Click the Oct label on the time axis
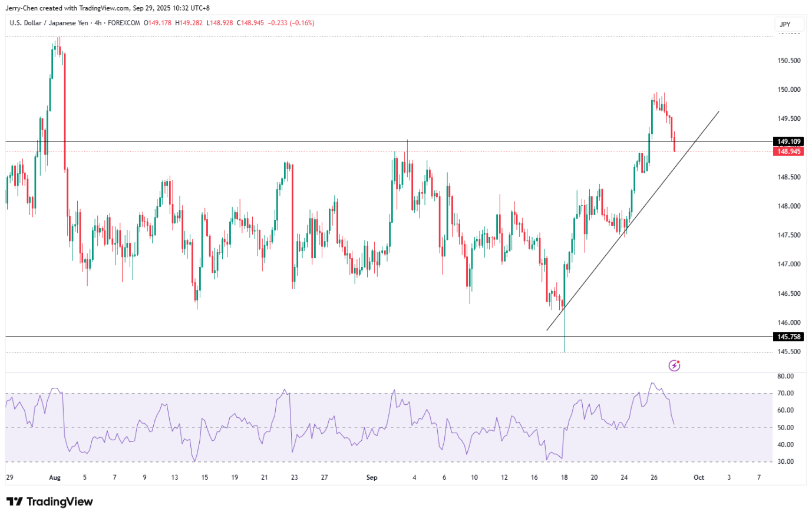This screenshot has height=518, width=812. click(x=698, y=477)
